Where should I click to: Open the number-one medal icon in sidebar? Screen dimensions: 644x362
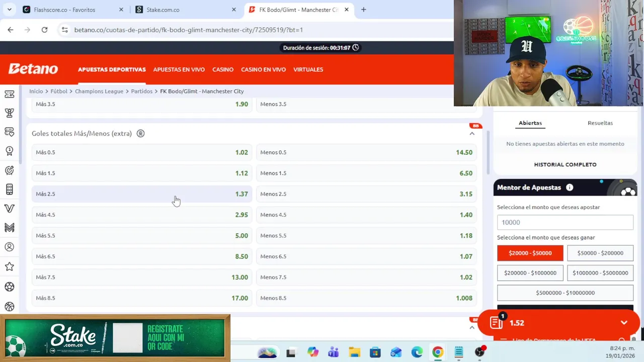click(9, 151)
